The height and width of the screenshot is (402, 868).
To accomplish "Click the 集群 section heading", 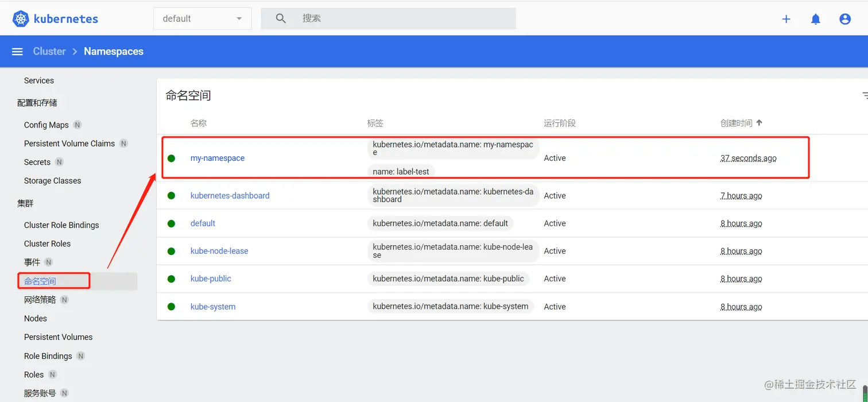I will pos(25,203).
